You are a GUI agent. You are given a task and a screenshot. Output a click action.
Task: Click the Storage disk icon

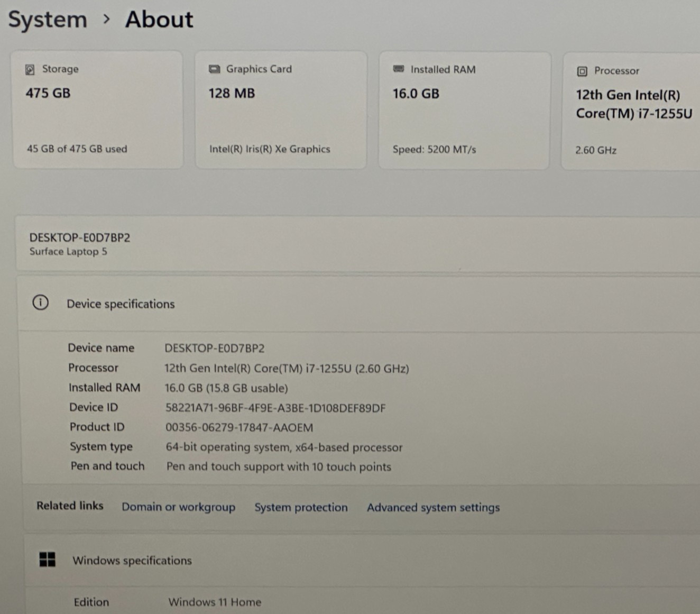click(x=30, y=70)
